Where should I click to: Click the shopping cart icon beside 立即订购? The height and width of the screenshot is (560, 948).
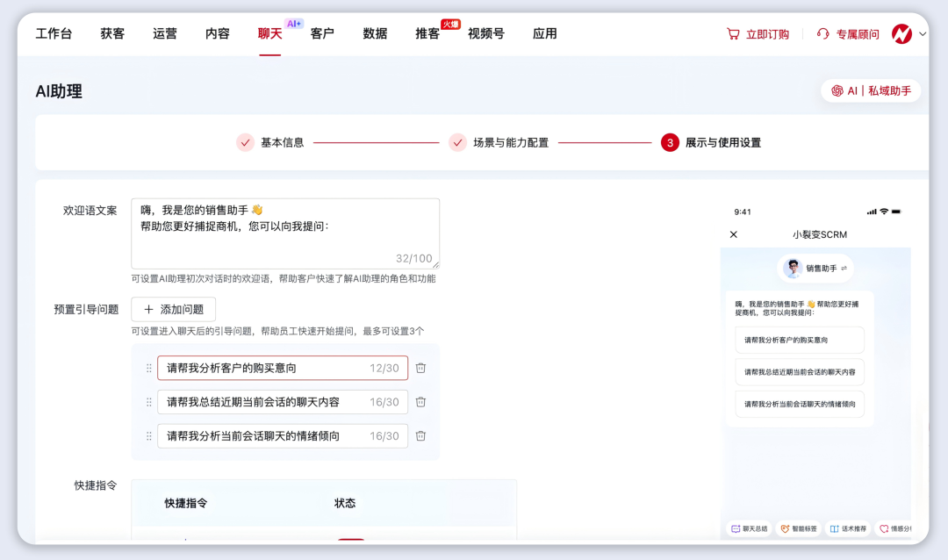734,33
